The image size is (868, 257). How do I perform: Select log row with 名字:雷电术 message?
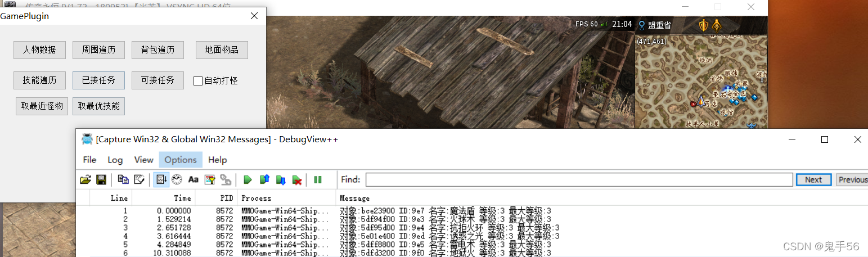[x=472, y=245]
